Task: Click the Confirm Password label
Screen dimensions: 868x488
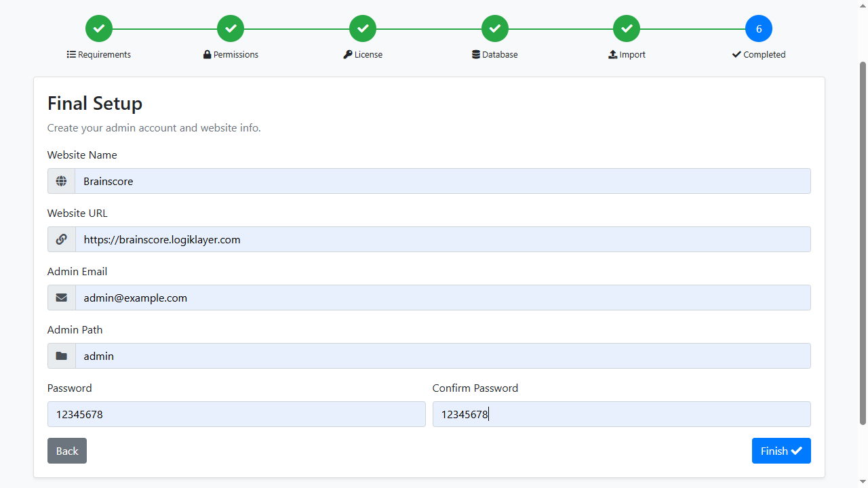Action: [x=475, y=388]
